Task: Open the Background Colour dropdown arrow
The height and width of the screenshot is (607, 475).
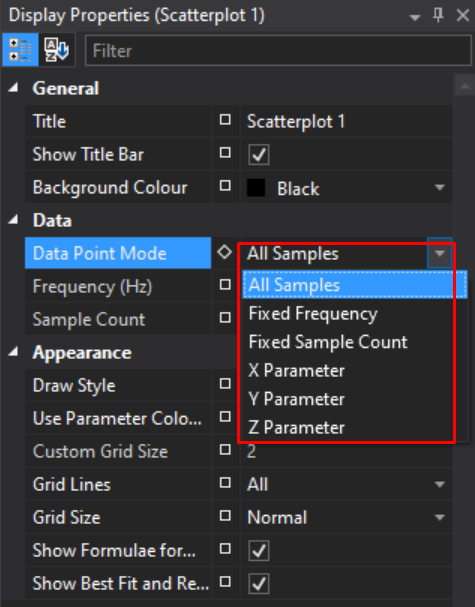Action: 439,187
